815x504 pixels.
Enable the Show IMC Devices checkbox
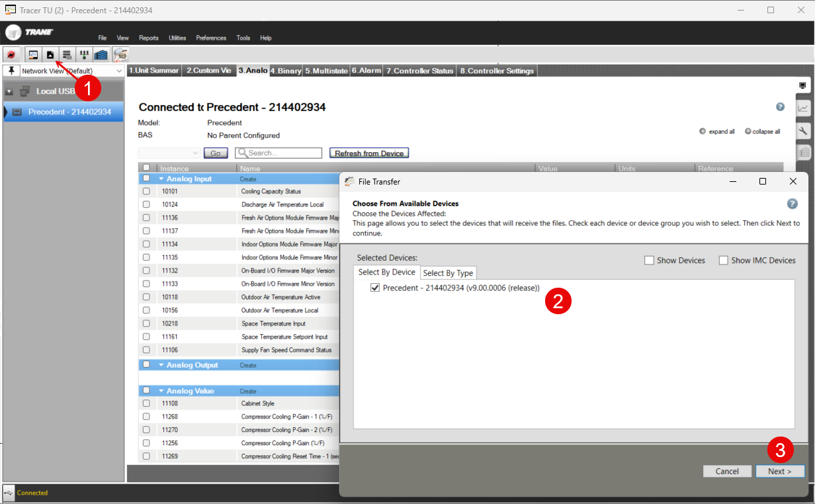pyautogui.click(x=723, y=261)
